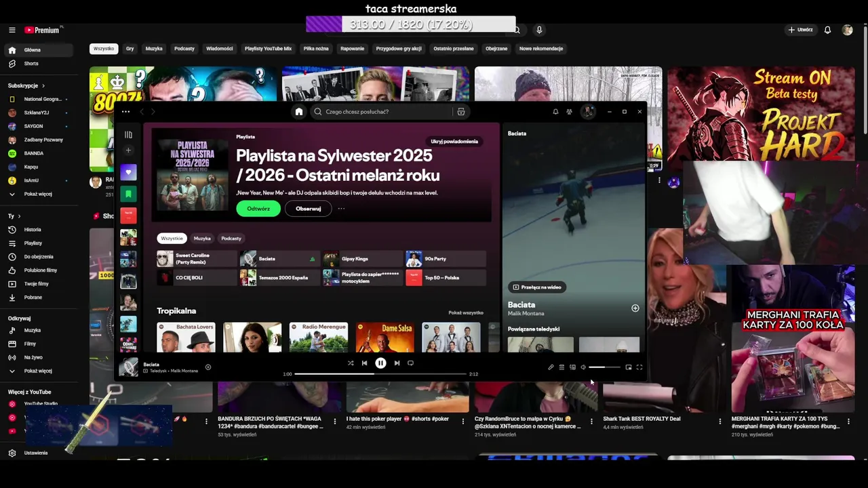Select the Podcasty chip on YouTube
Image resolution: width=868 pixels, height=488 pixels.
tap(184, 49)
